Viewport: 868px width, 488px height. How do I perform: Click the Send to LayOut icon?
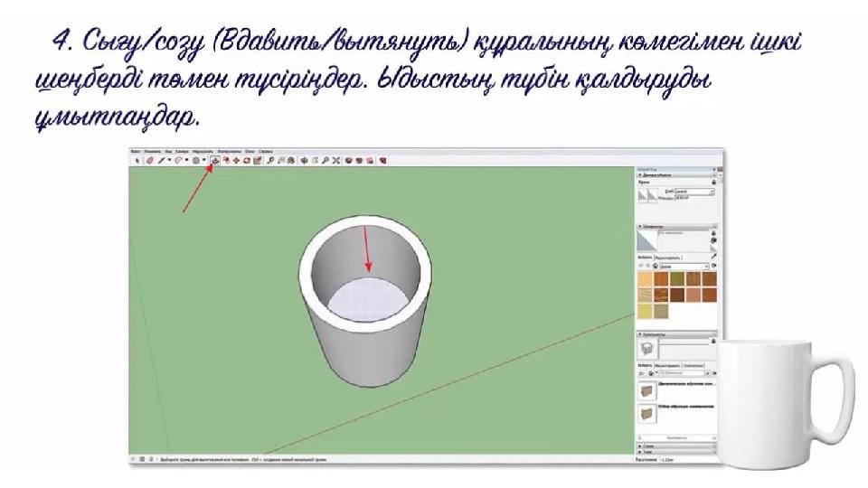(370, 161)
